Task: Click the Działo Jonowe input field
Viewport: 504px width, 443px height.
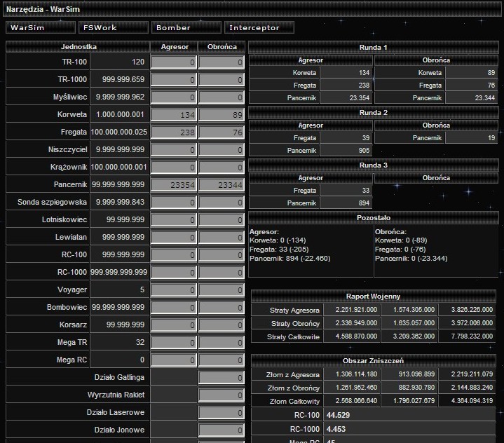Action: [x=221, y=430]
